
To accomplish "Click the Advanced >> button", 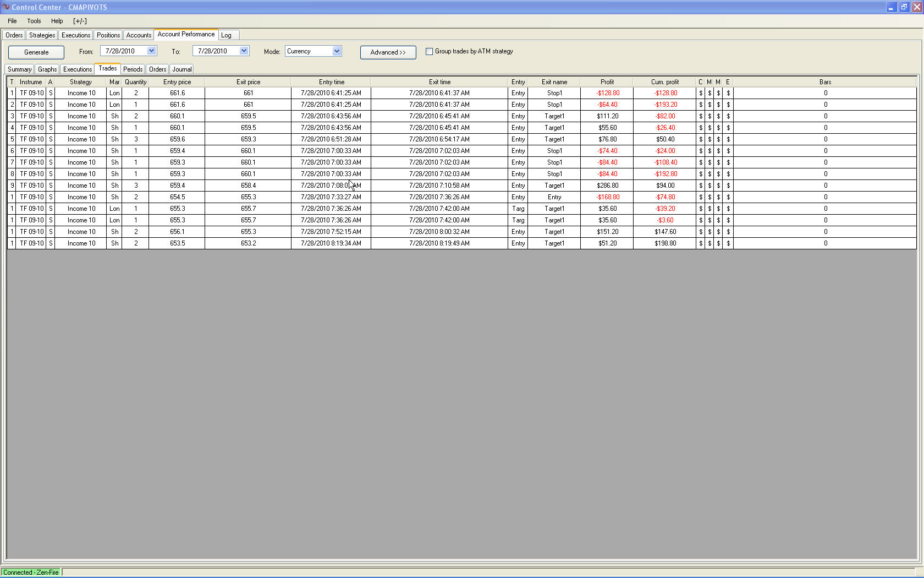I will click(388, 52).
